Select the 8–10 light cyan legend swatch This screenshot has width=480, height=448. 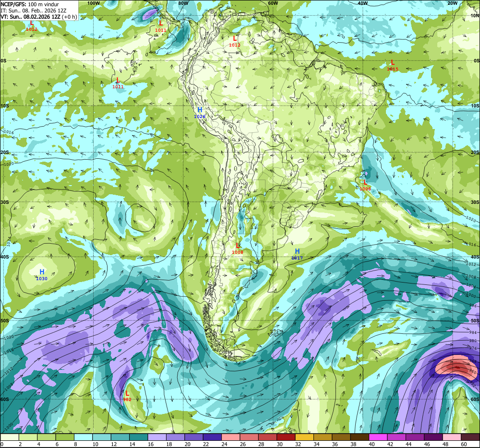pyautogui.click(x=83, y=437)
